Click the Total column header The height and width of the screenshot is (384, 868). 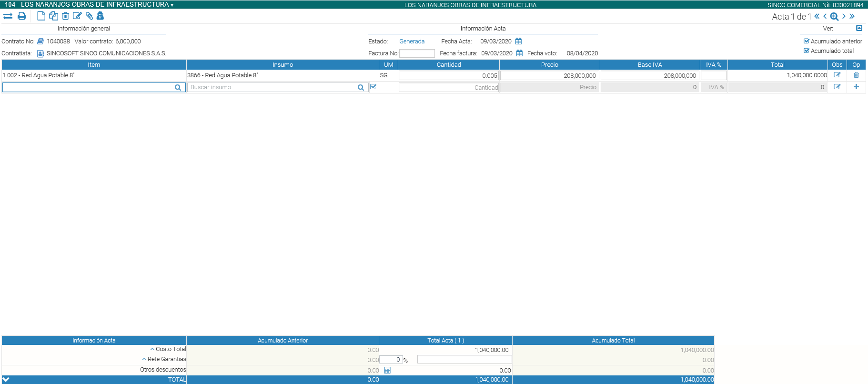click(x=777, y=64)
